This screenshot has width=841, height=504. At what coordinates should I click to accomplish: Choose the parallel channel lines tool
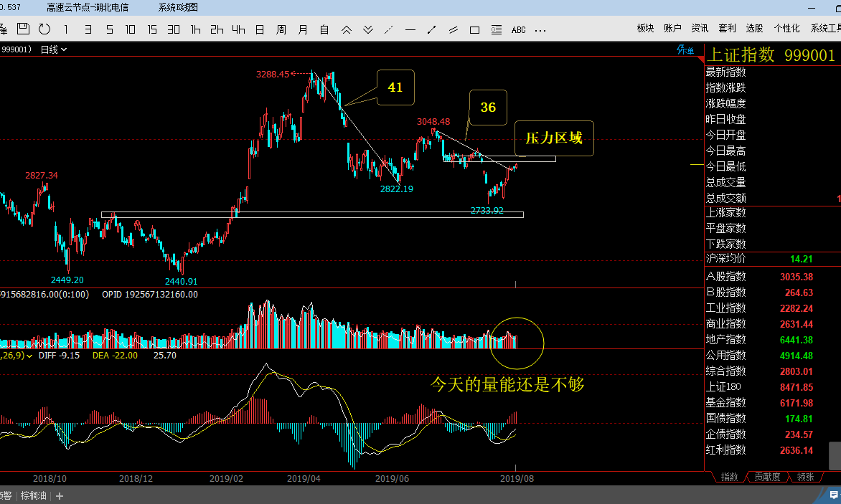454,30
